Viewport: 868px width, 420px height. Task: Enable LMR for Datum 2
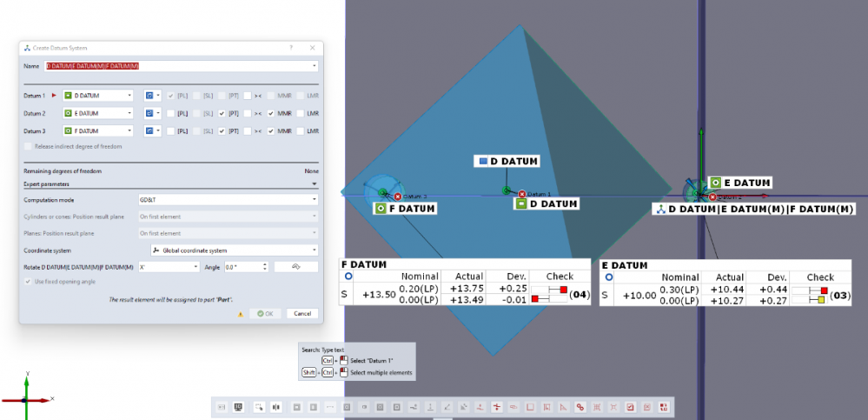pos(301,114)
